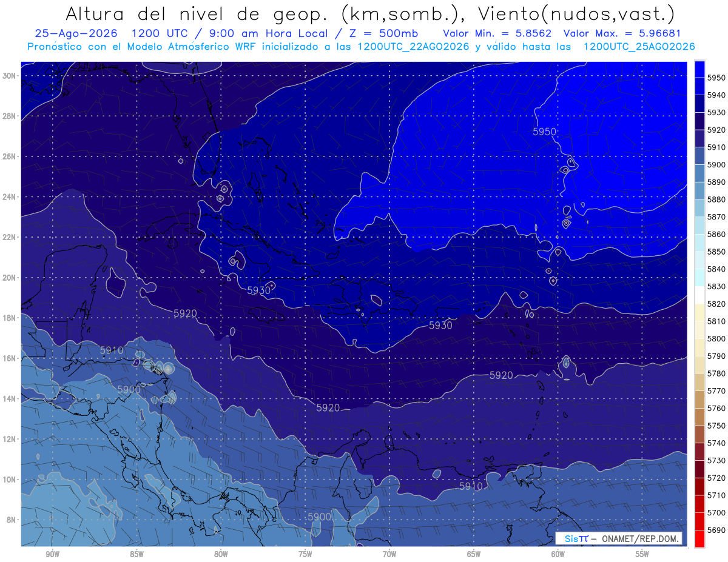
Task: Select the 5690 legend label
Action: pyautogui.click(x=716, y=530)
